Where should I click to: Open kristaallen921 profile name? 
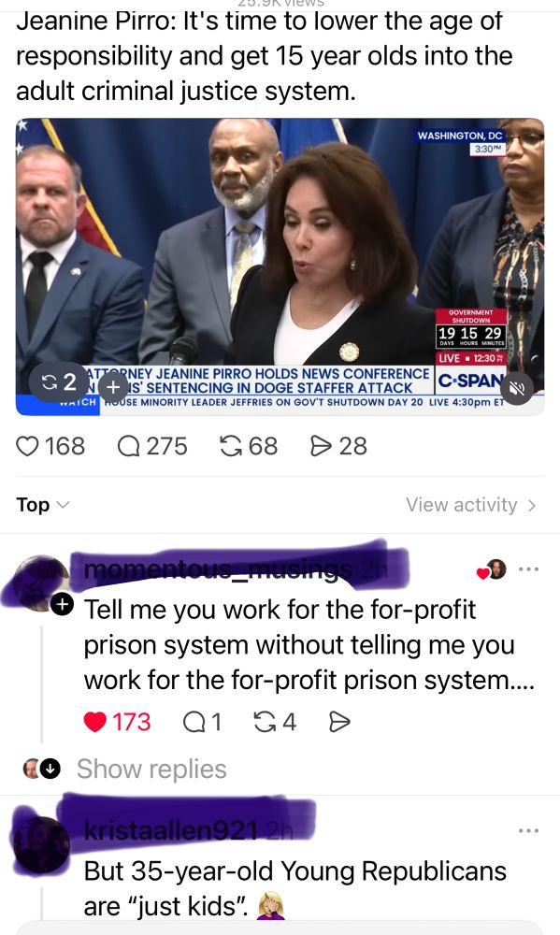[171, 830]
